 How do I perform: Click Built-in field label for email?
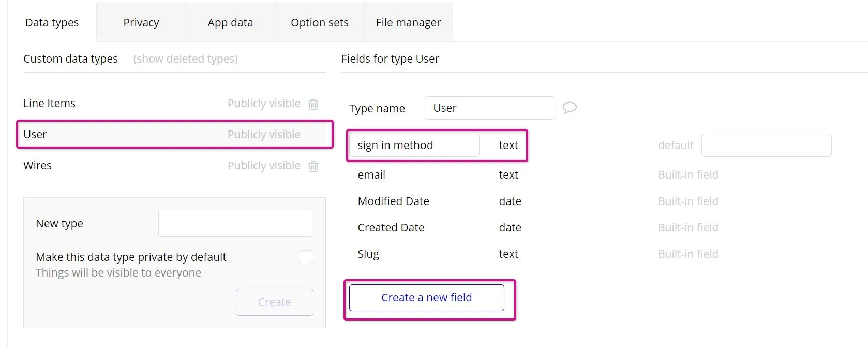[x=688, y=175]
